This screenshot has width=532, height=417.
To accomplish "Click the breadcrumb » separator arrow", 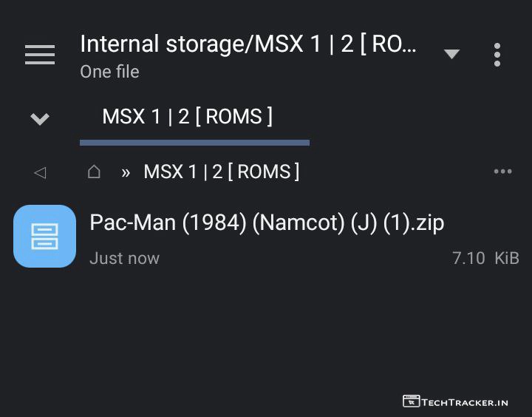I will pos(126,172).
